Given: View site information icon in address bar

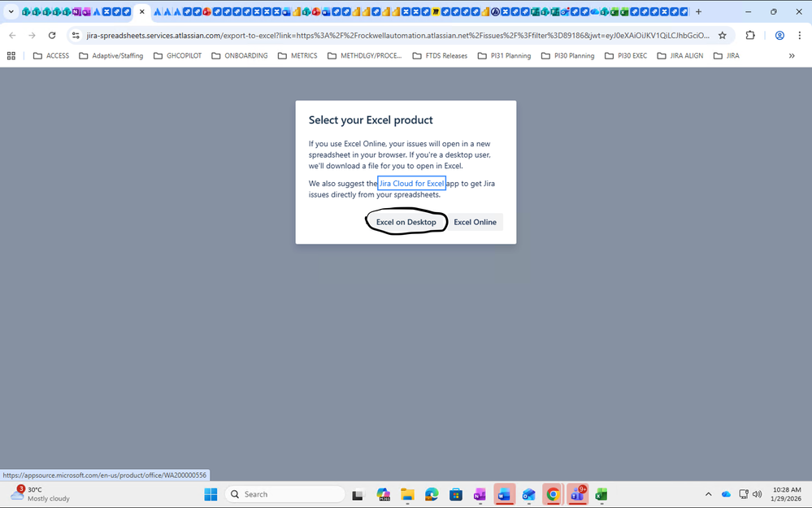Looking at the screenshot, I should pos(76,35).
